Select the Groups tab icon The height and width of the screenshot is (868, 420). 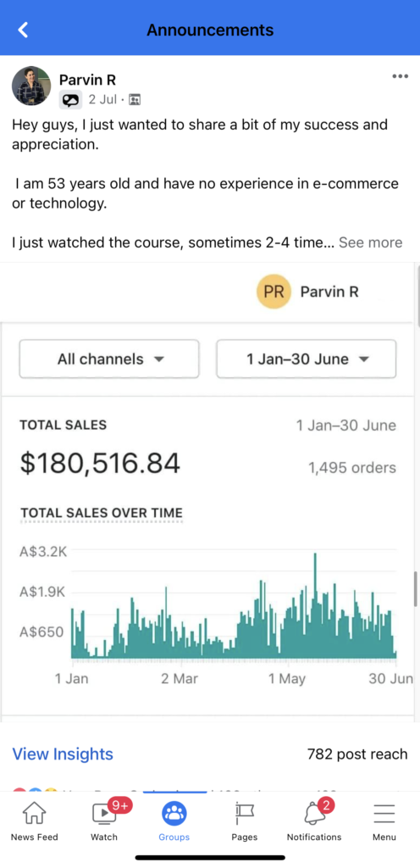point(174,814)
